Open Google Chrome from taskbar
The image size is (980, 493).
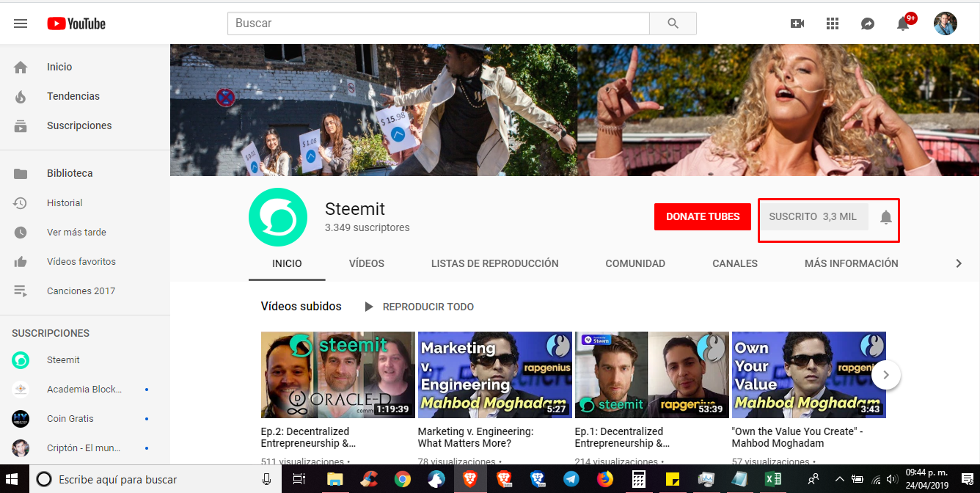tap(402, 479)
